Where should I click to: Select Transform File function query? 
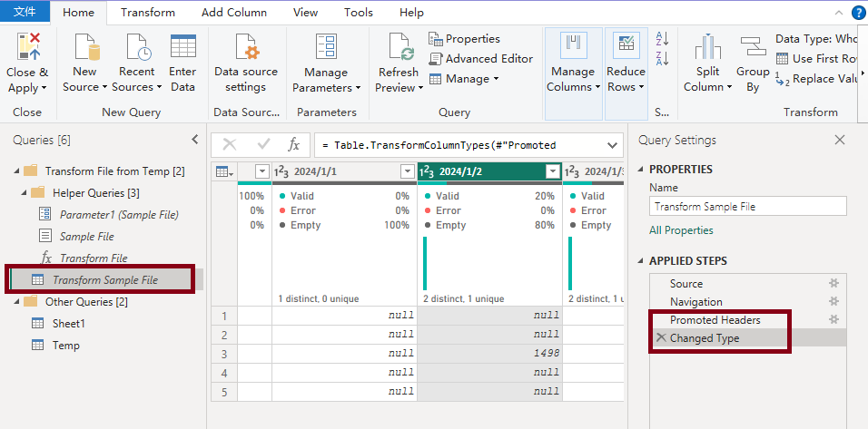coord(83,258)
